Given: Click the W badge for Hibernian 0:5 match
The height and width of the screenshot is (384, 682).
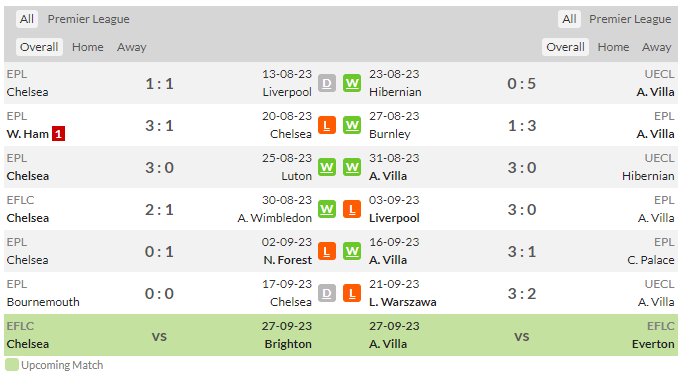Looking at the screenshot, I should 352,83.
